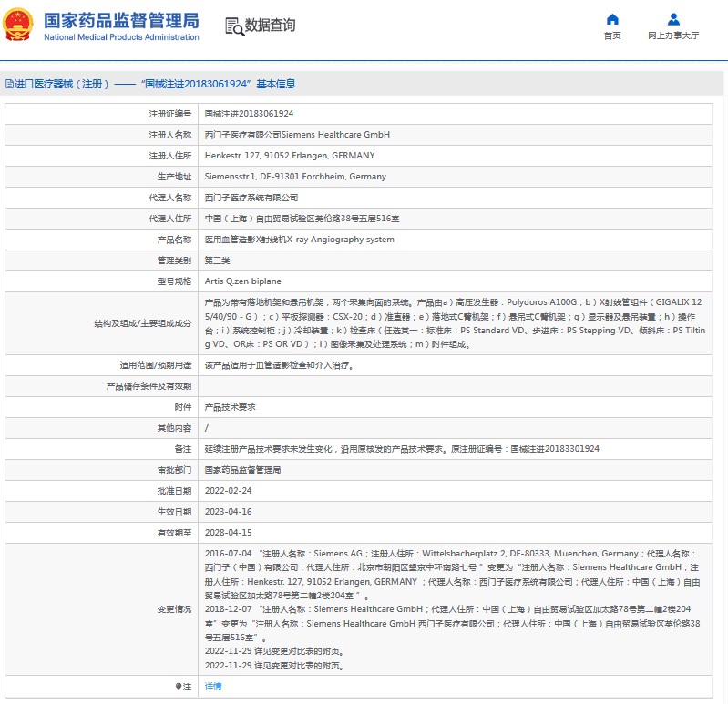Click the 生效日期 row label
The height and width of the screenshot is (704, 728).
[x=174, y=512]
